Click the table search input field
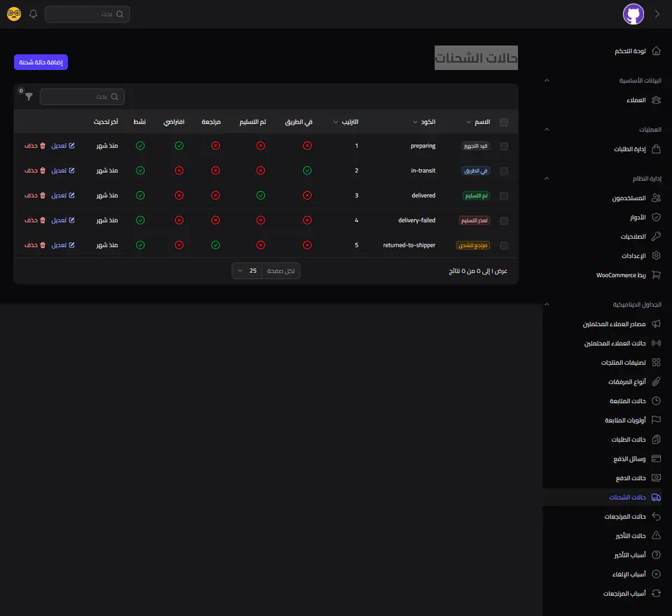The image size is (672, 616). pyautogui.click(x=82, y=97)
